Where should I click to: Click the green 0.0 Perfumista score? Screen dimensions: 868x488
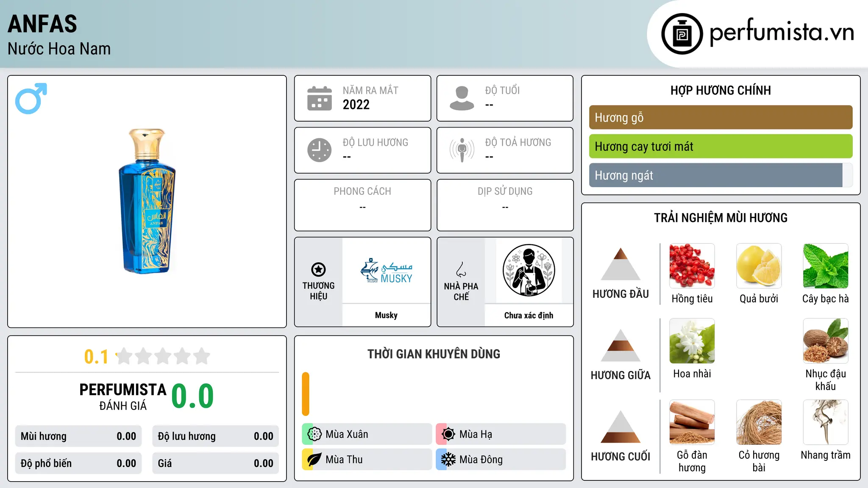(x=192, y=396)
